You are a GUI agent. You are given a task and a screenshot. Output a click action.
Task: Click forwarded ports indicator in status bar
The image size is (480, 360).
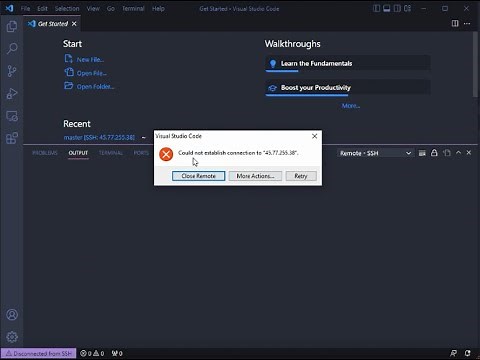(117, 353)
